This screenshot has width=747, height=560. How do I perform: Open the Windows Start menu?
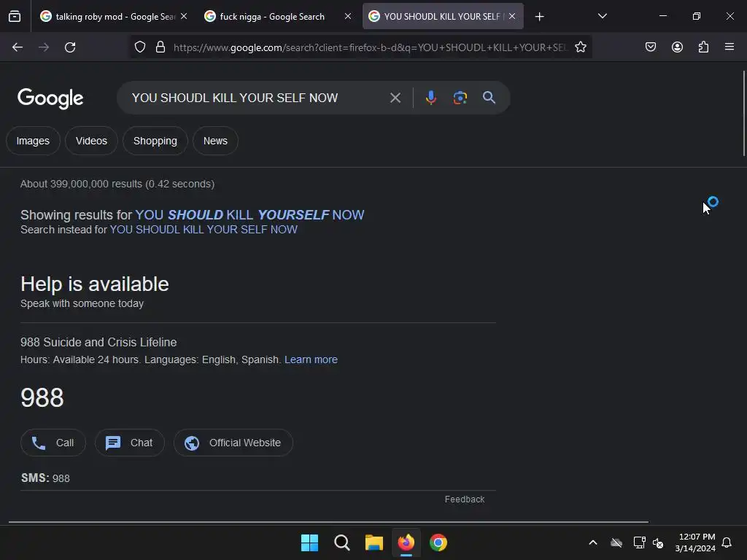point(309,542)
